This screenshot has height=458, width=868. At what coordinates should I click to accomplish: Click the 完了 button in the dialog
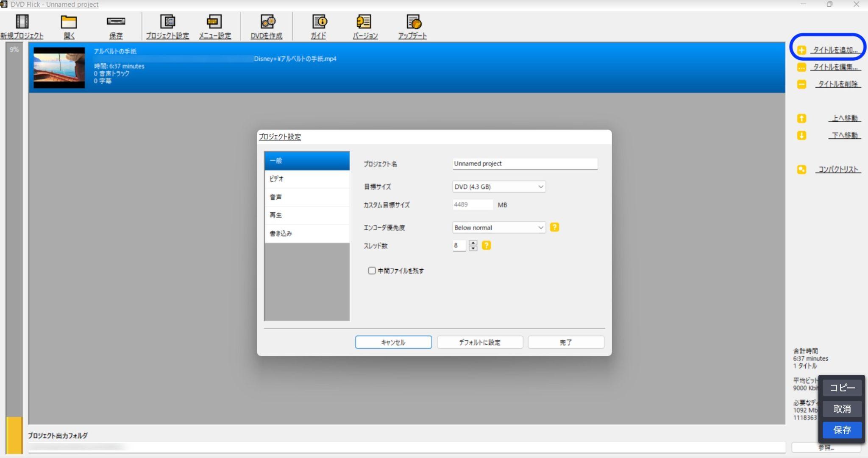click(x=566, y=342)
